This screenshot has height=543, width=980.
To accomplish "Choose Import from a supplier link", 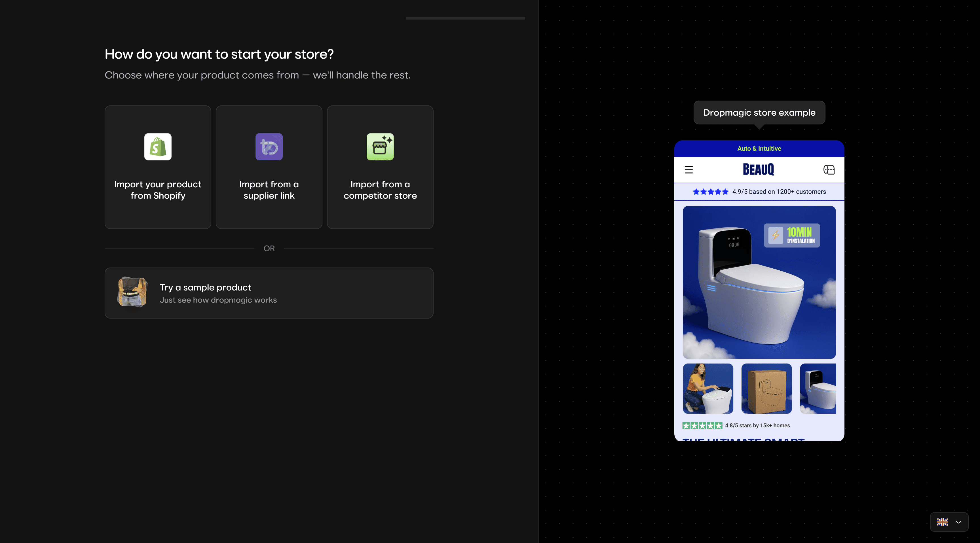I will coord(269,167).
